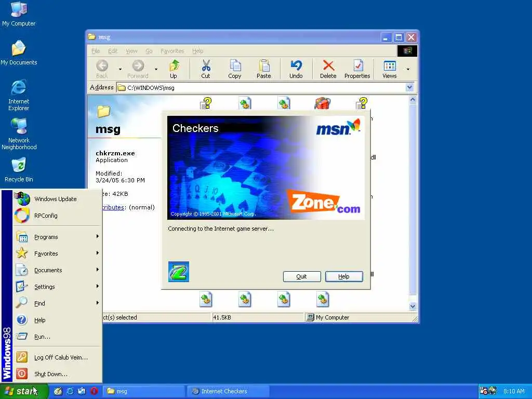
Task: Go Up one folder level
Action: 174,69
